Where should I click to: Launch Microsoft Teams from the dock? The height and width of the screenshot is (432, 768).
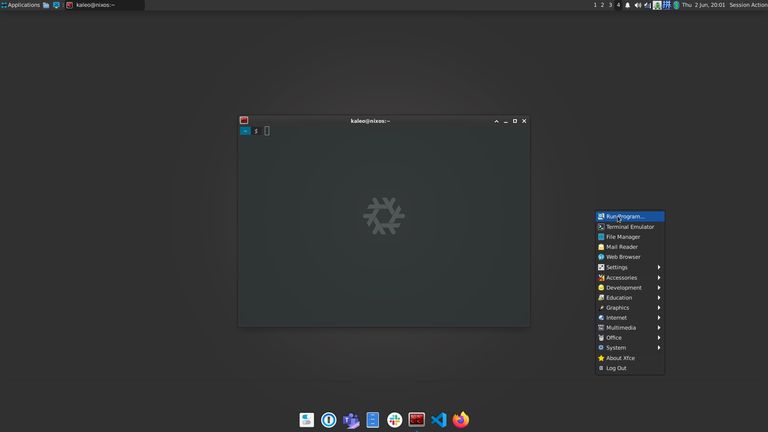(x=351, y=420)
